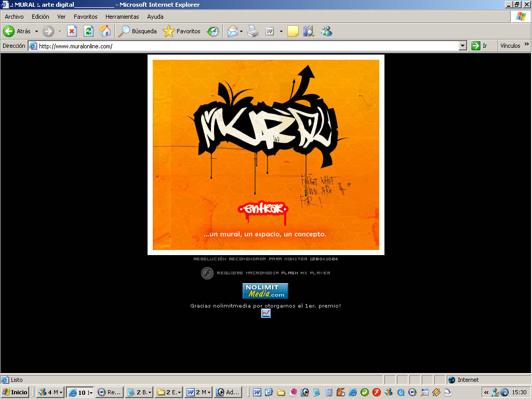Open Messenger buddies icon in toolbar
Screen dimensions: 532x399
(326, 31)
